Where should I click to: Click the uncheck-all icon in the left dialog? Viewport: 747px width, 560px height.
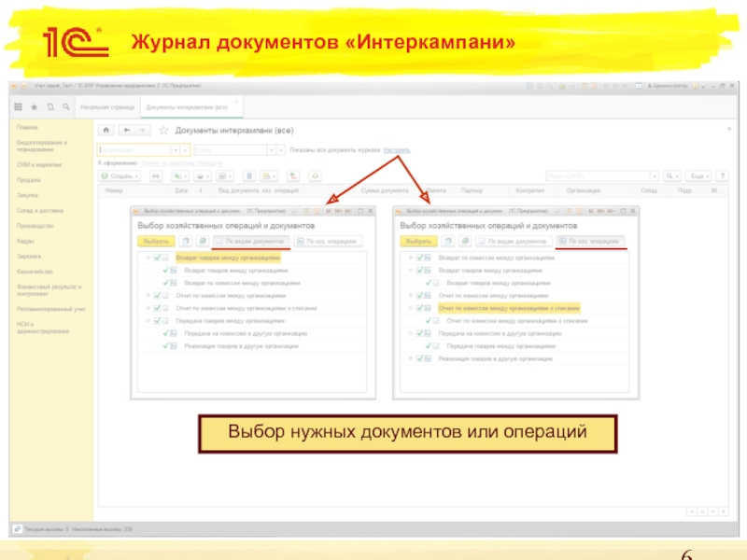click(185, 241)
